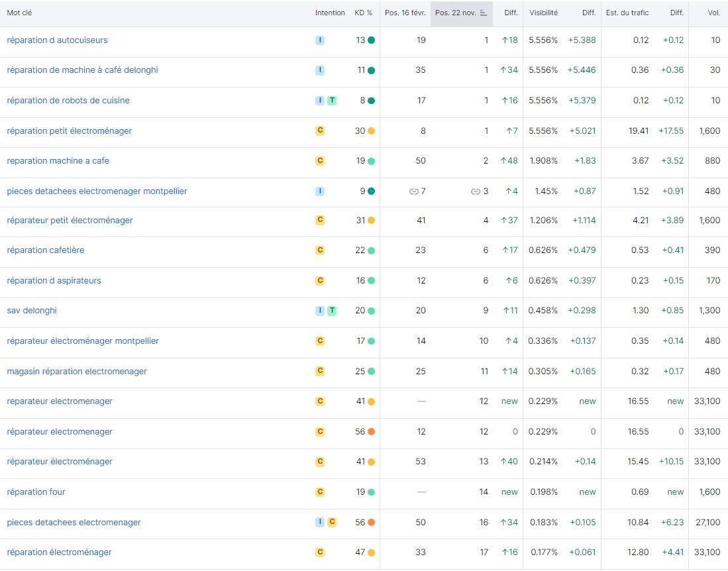The image size is (728, 571).
Task: Open magasin réparation electromenager keyword link
Action: 77,372
